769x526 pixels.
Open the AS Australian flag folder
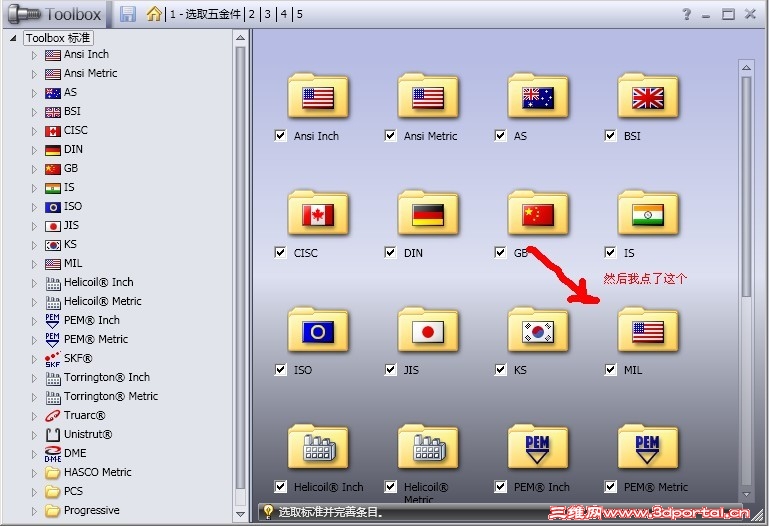pyautogui.click(x=538, y=96)
